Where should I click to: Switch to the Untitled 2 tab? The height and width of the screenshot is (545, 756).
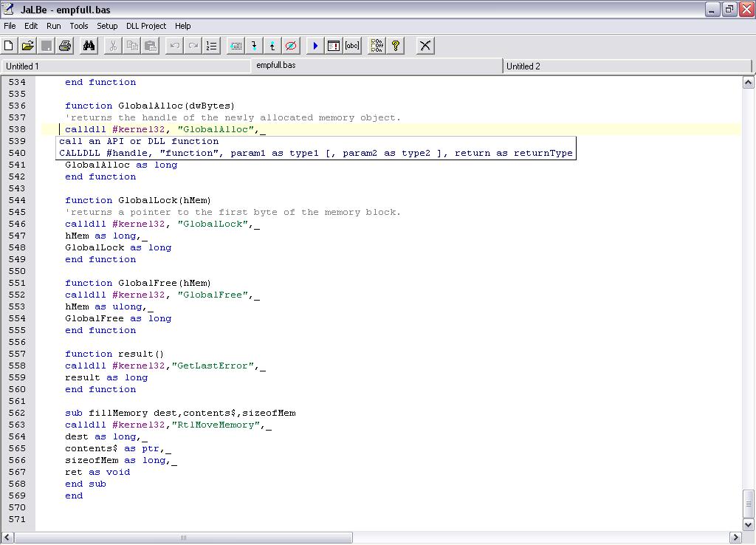coord(523,66)
